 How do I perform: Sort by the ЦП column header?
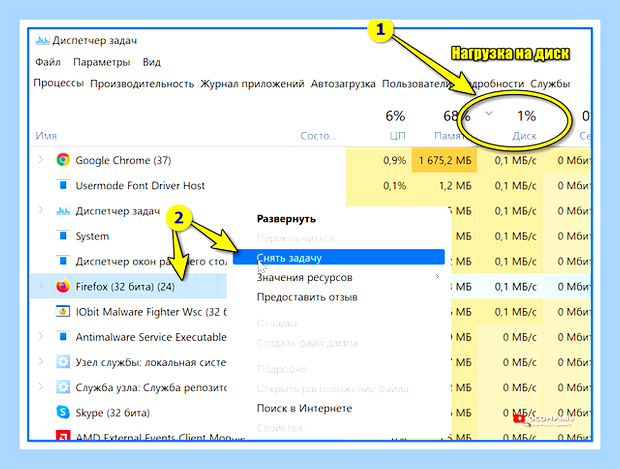pyautogui.click(x=397, y=136)
